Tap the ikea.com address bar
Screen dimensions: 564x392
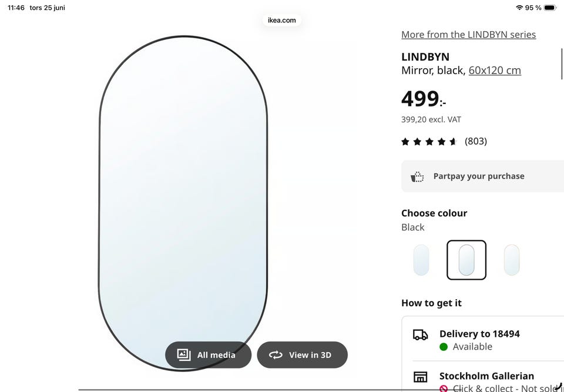click(281, 20)
